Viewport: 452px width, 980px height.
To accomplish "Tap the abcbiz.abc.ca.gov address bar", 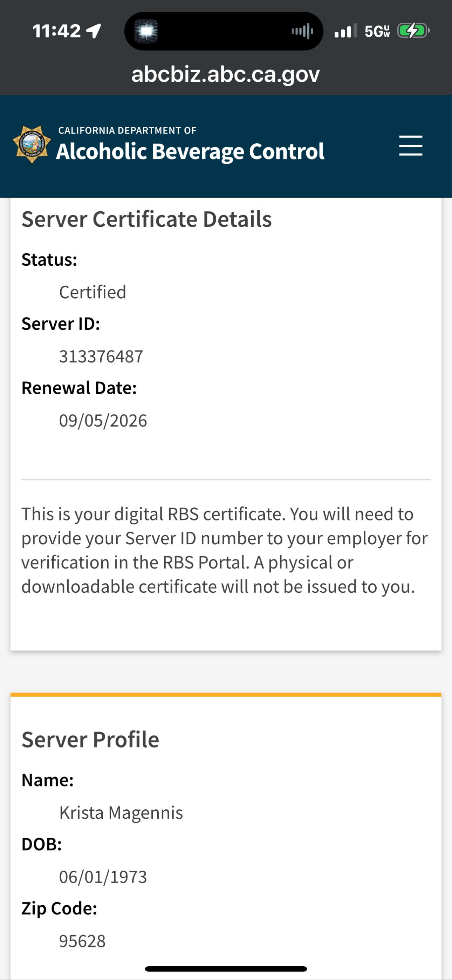I will [x=226, y=74].
